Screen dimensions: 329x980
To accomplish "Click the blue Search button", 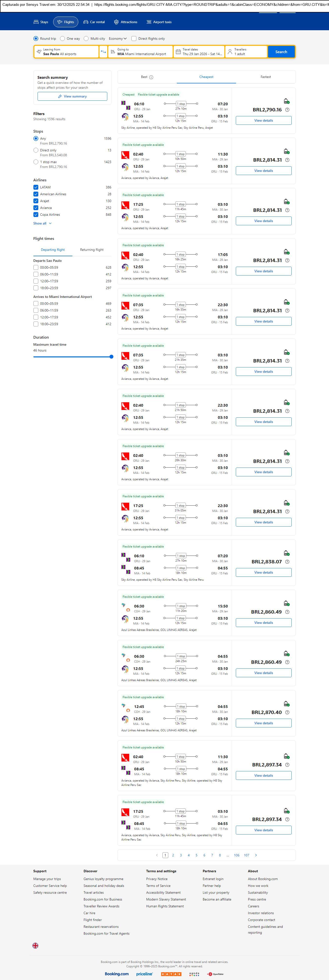I will coord(281,52).
